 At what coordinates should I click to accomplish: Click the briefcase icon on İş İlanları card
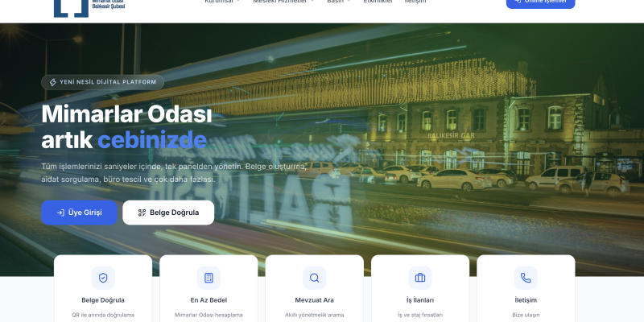pyautogui.click(x=420, y=278)
